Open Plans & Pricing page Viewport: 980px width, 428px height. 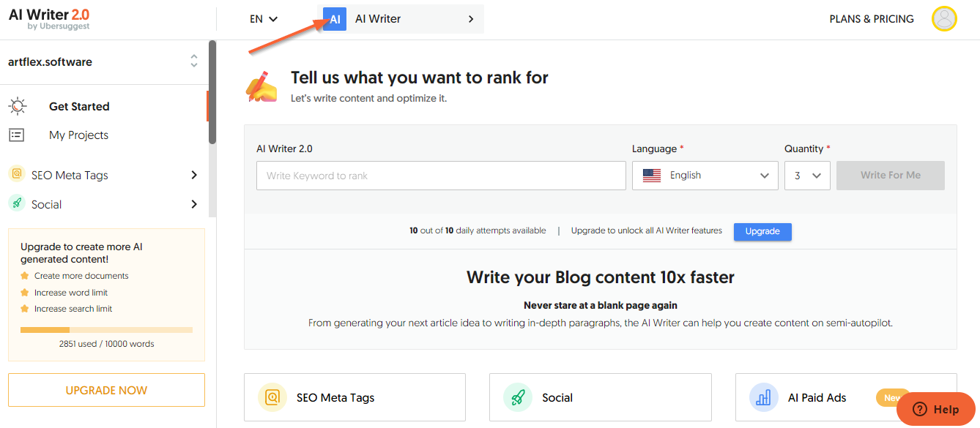click(872, 19)
